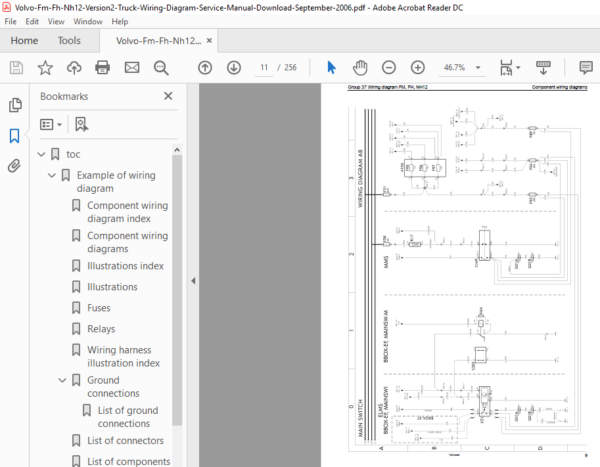Viewport: 600px width, 467px height.
Task: Open the Window menu
Action: [x=88, y=22]
